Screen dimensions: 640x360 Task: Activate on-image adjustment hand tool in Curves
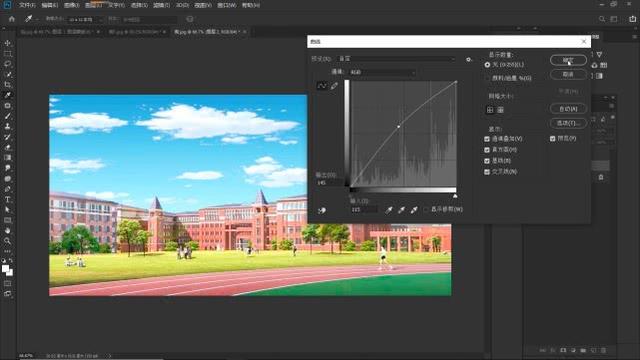click(x=322, y=211)
